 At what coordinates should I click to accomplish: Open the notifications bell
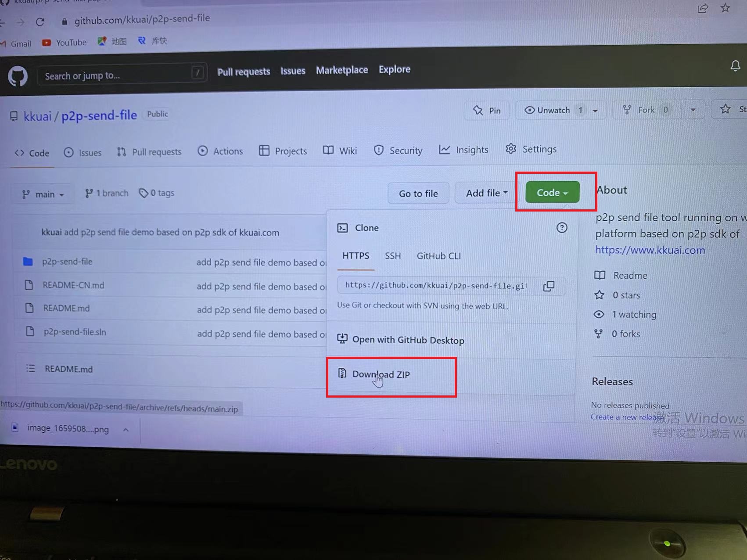tap(735, 66)
